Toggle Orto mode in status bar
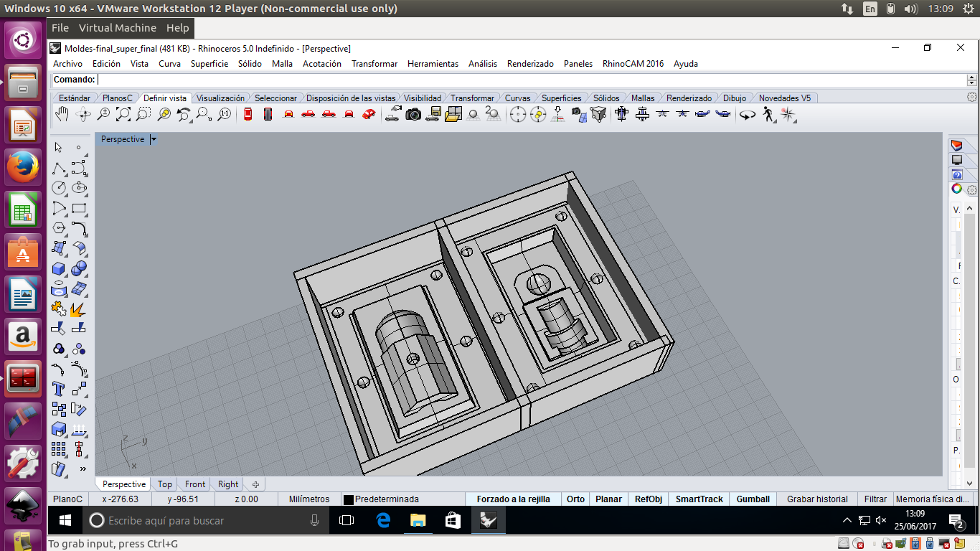 coord(575,499)
